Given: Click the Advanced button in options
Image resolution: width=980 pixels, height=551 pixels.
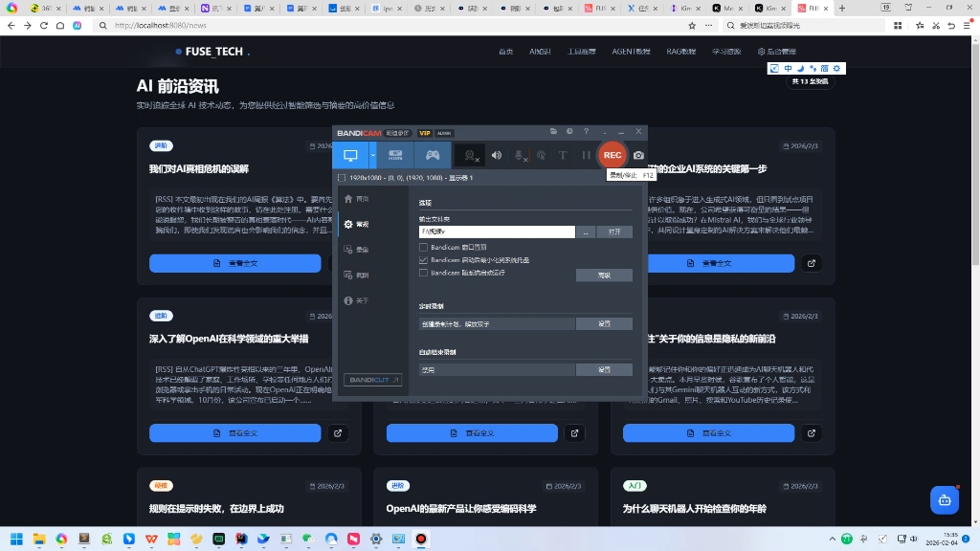Looking at the screenshot, I should click(x=604, y=275).
